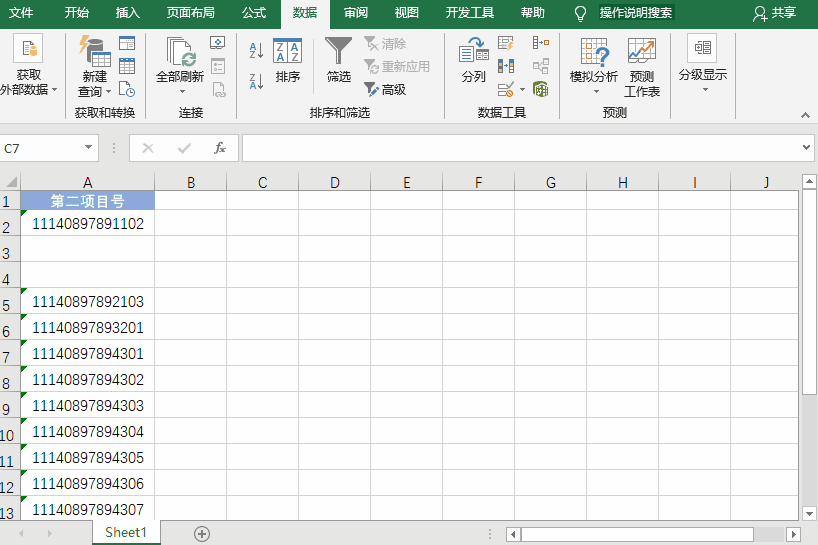
Task: Select cell containing 11140897891102
Action: click(88, 223)
